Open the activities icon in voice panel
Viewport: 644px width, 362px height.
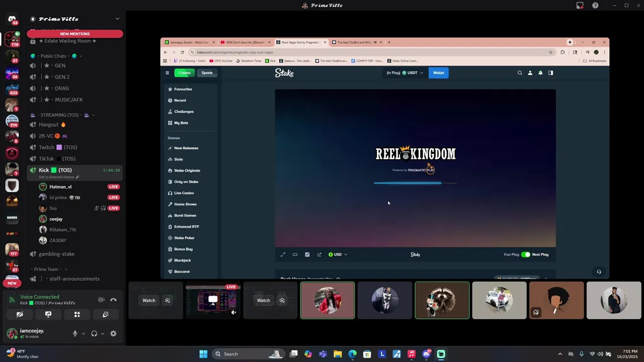77,314
